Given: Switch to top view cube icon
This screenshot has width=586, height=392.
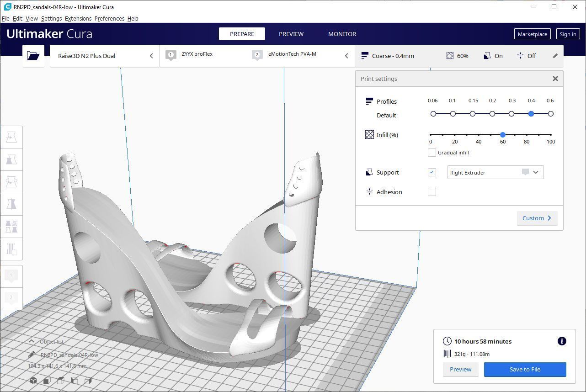Looking at the screenshot, I should 60,380.
